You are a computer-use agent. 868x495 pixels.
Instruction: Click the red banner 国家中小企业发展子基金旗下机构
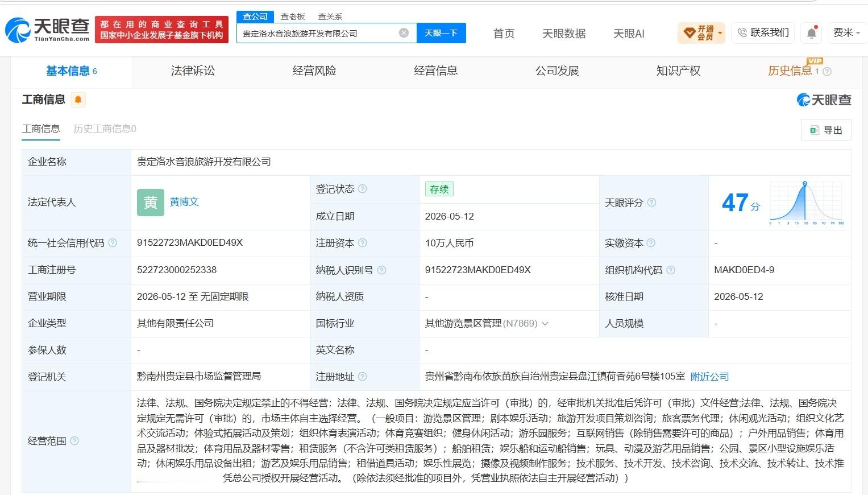[x=162, y=30]
